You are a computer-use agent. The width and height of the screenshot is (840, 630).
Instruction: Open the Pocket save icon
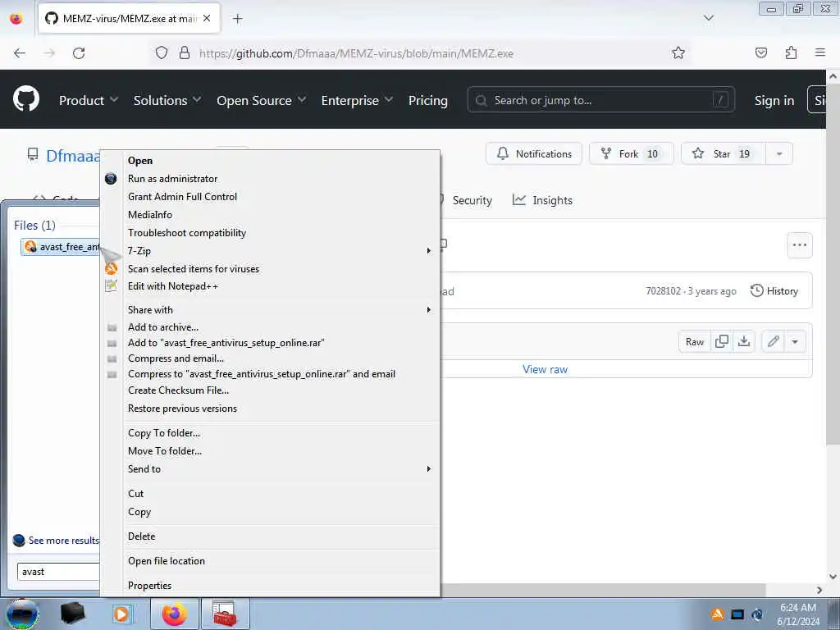pos(761,52)
